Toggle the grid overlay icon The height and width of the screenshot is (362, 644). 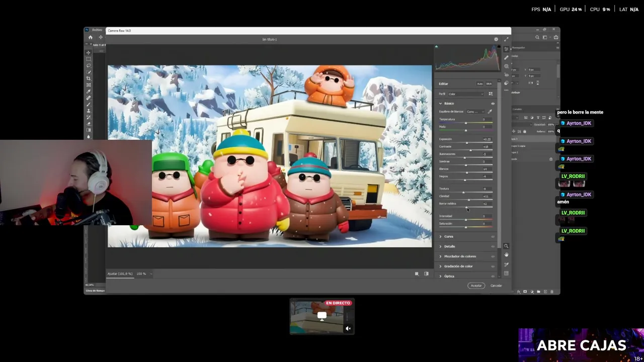(506, 273)
